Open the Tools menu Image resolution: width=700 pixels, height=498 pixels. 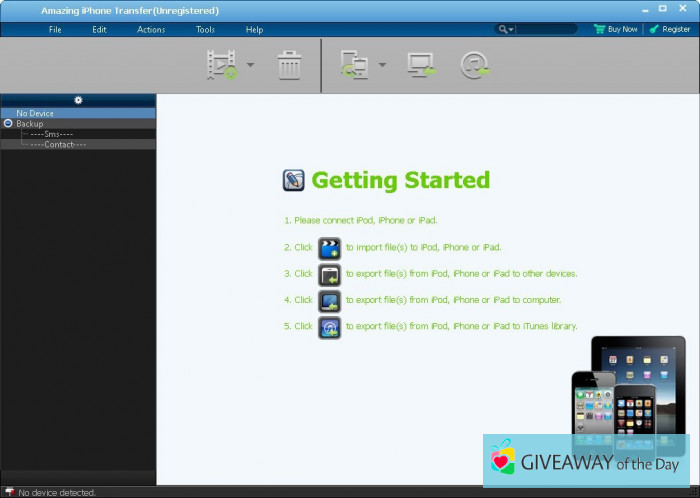coord(205,29)
